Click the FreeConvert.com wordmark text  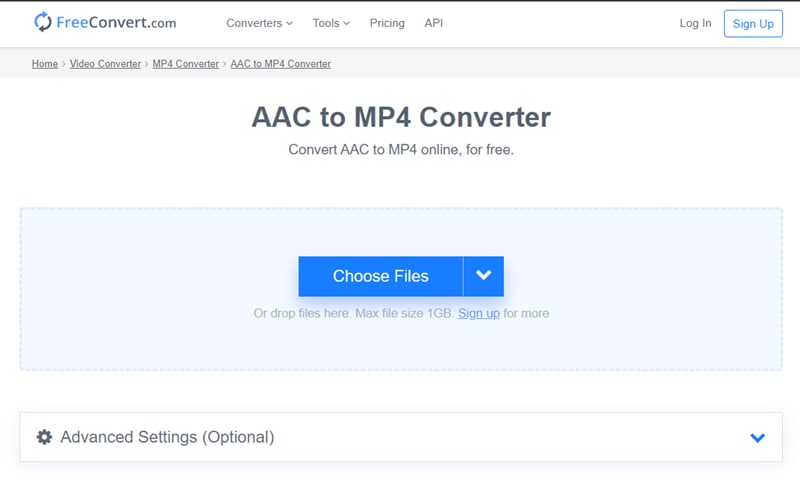click(118, 22)
